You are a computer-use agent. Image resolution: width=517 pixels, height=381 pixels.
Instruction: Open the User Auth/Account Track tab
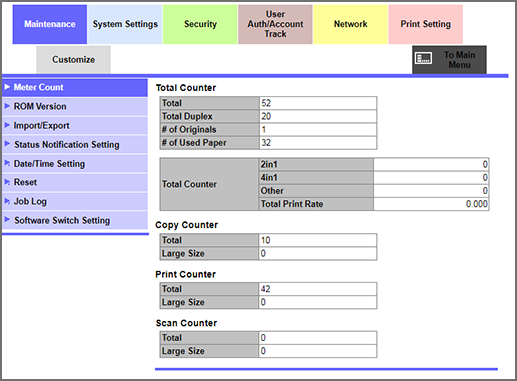(275, 24)
